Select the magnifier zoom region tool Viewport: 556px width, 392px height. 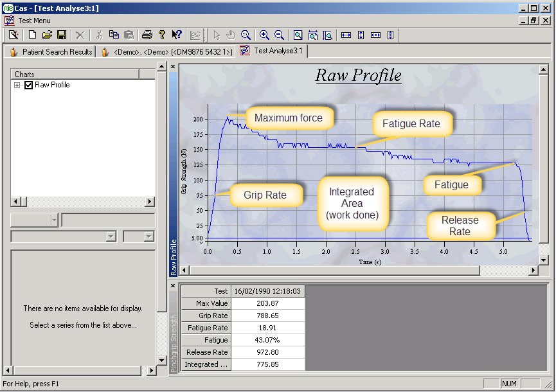click(x=246, y=35)
